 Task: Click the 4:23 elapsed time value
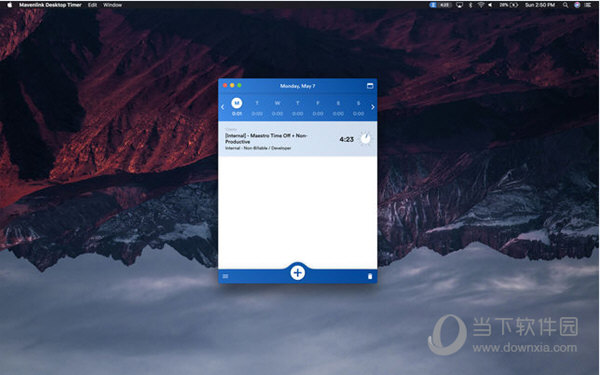346,139
